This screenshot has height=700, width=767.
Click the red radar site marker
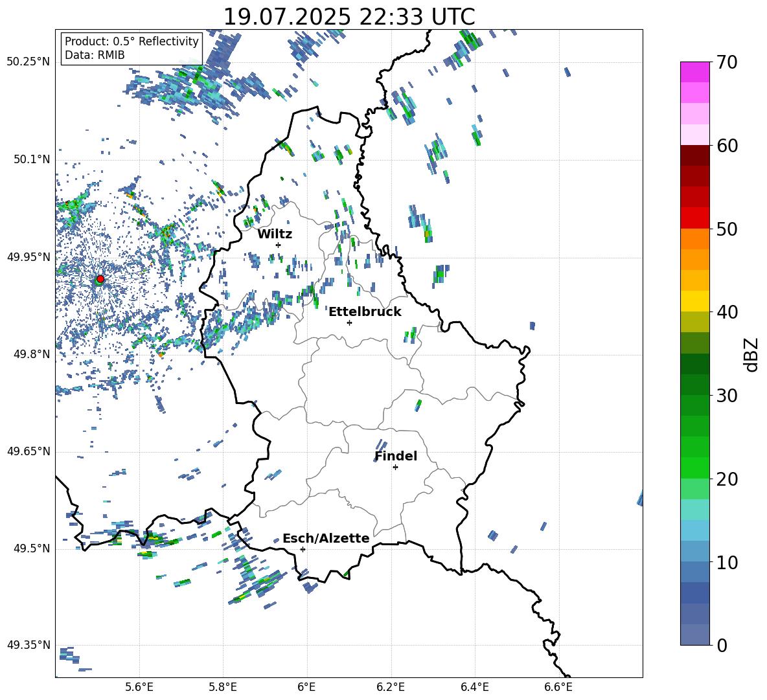[100, 278]
